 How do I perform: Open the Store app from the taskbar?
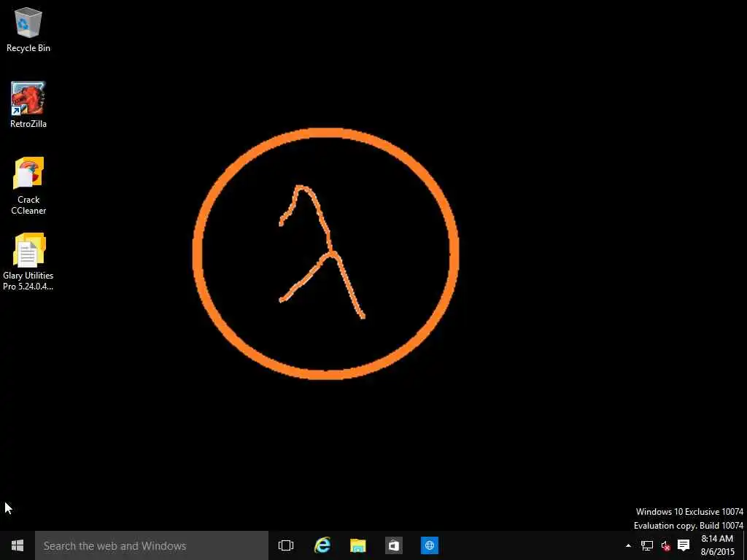(x=393, y=545)
